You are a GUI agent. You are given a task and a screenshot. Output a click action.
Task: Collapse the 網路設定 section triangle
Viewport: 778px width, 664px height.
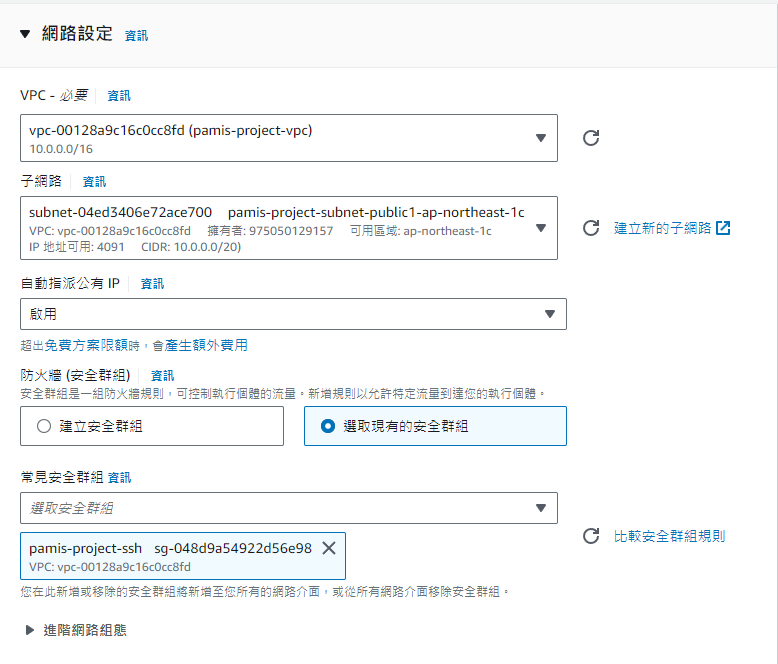(25, 34)
